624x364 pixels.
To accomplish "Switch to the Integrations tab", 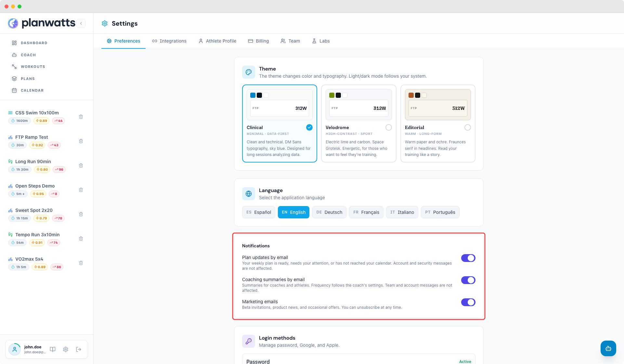I will coord(169,41).
